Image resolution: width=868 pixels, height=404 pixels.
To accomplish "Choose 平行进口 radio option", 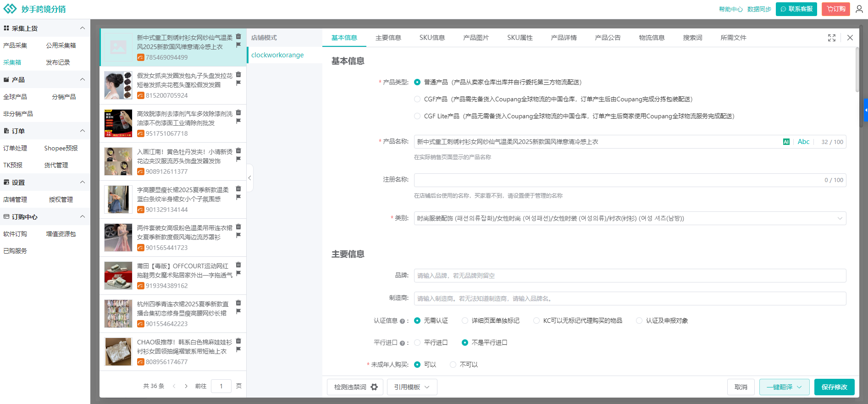I will click(x=417, y=343).
